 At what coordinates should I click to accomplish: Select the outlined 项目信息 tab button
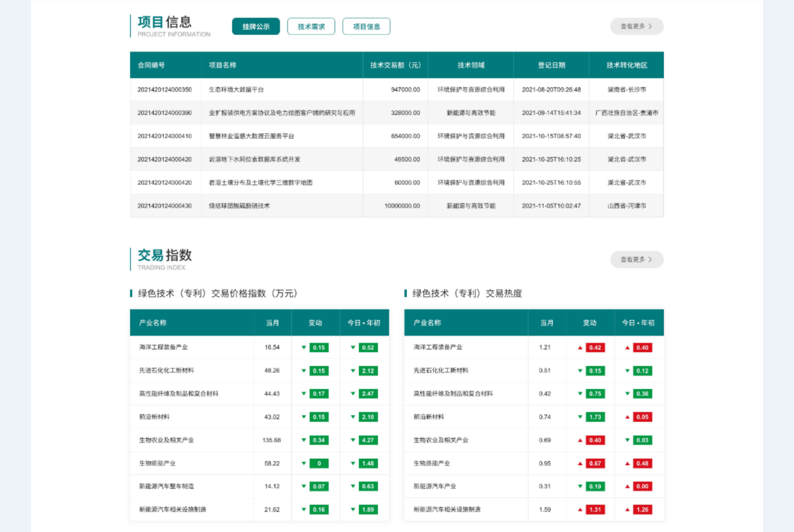[366, 26]
